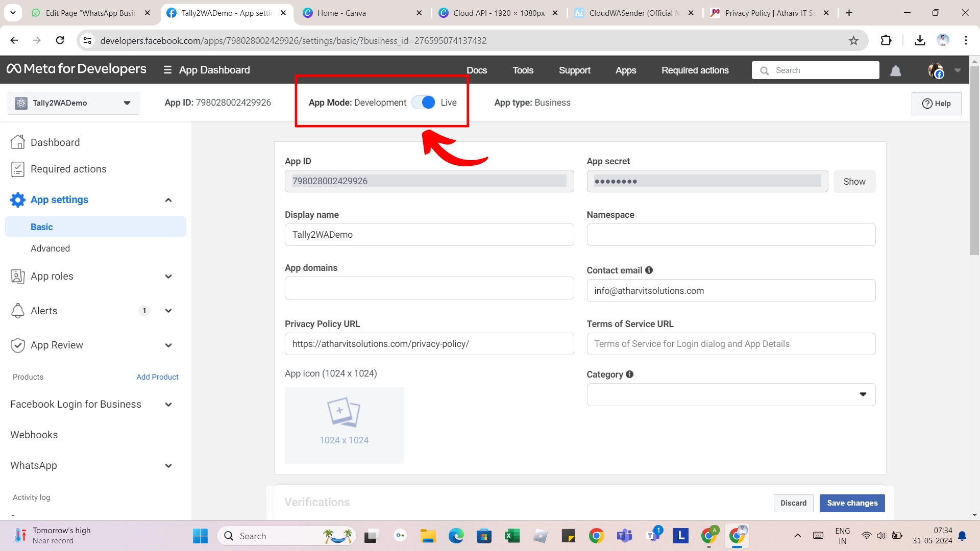Click Show app secret button
The height and width of the screenshot is (551, 980).
[x=854, y=181]
